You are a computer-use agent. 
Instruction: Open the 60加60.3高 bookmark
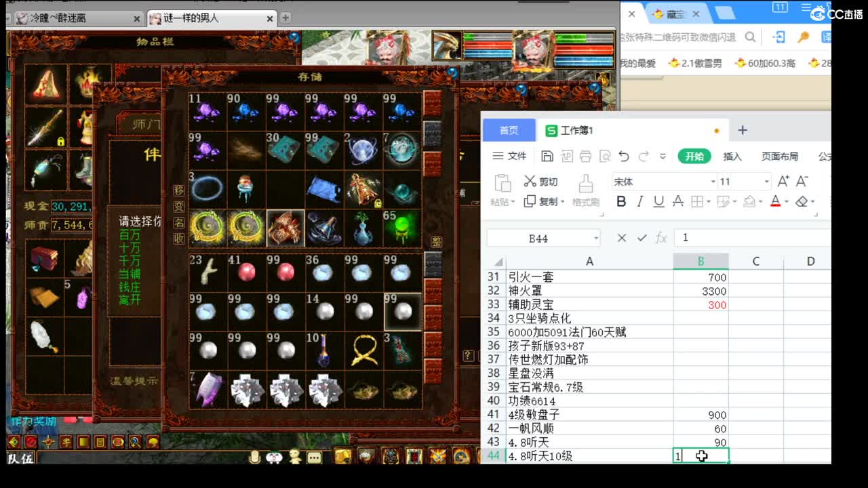click(x=765, y=63)
